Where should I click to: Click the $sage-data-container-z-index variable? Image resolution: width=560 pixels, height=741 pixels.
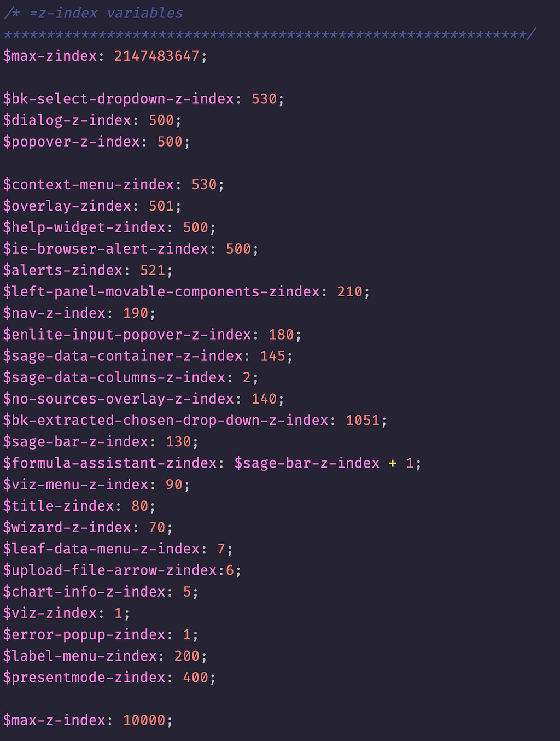click(x=122, y=356)
